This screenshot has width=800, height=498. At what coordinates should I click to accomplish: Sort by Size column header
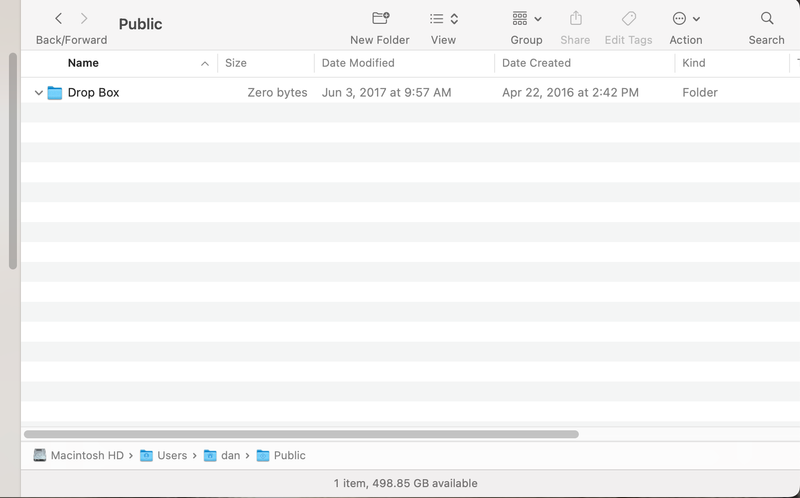click(x=236, y=63)
